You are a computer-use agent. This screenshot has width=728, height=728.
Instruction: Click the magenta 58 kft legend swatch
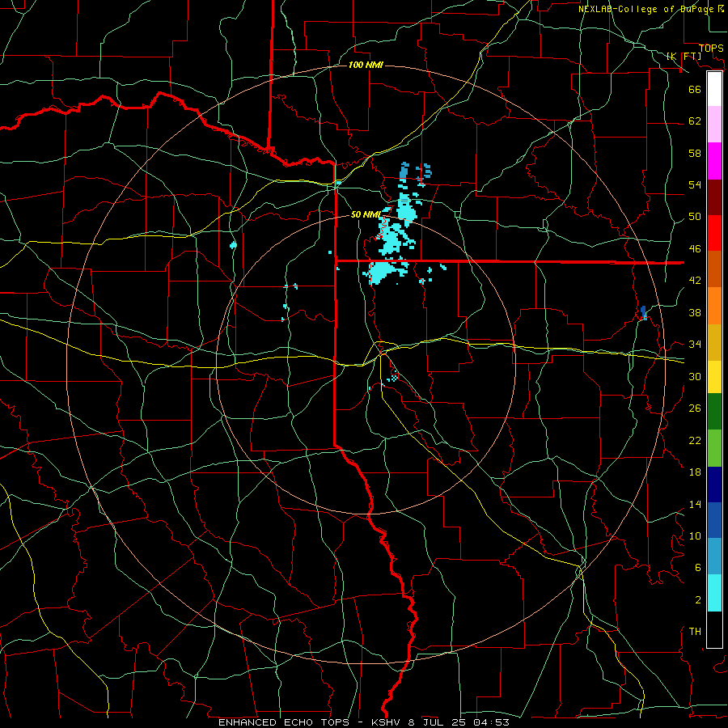[714, 161]
